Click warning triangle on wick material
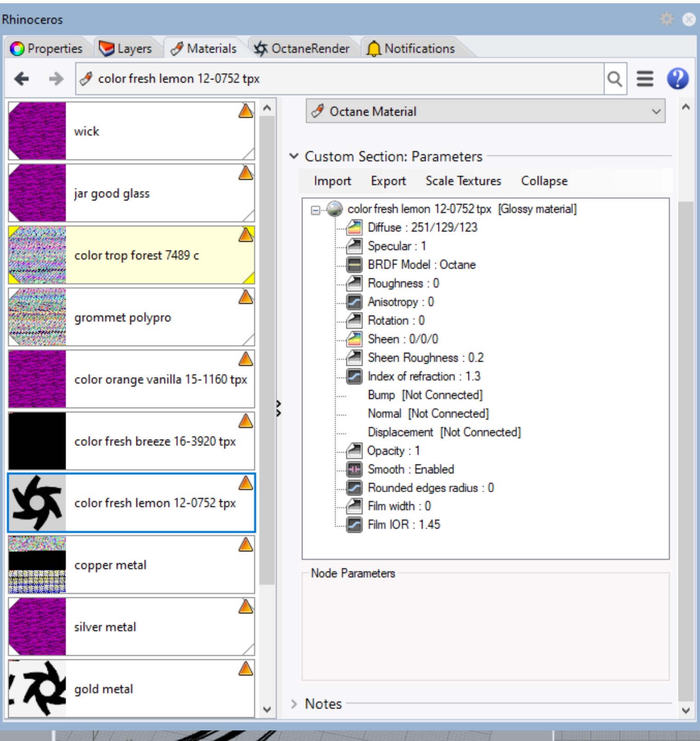This screenshot has width=700, height=741. point(246,111)
